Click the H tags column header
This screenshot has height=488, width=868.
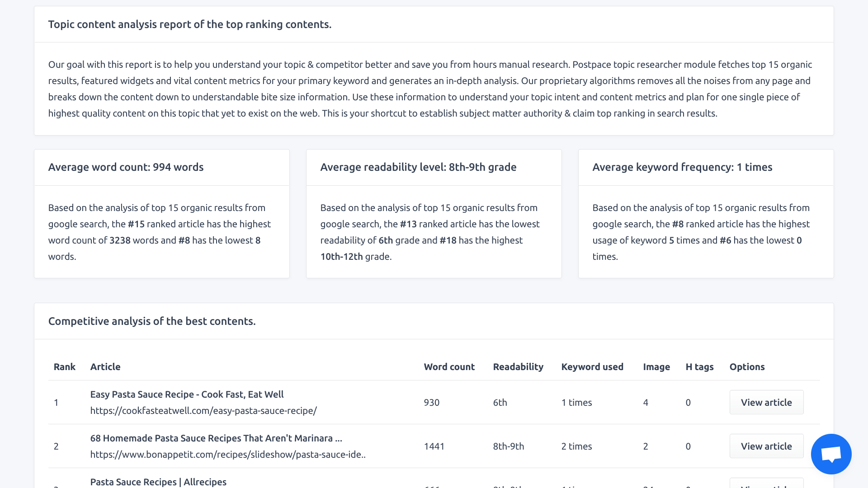pos(699,367)
